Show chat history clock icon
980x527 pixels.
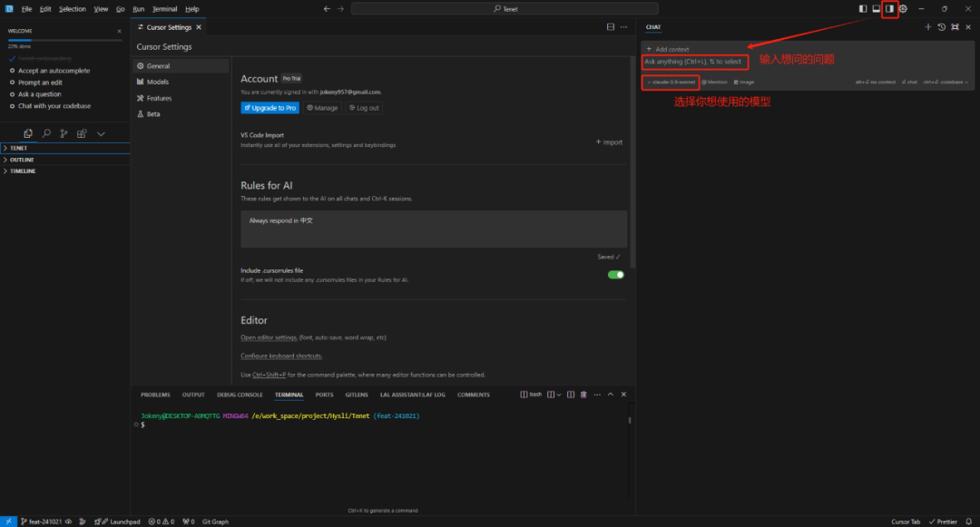[x=941, y=27]
